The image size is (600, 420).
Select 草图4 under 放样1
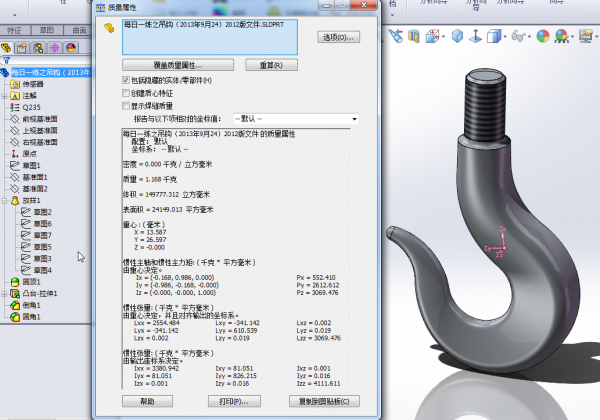point(42,270)
